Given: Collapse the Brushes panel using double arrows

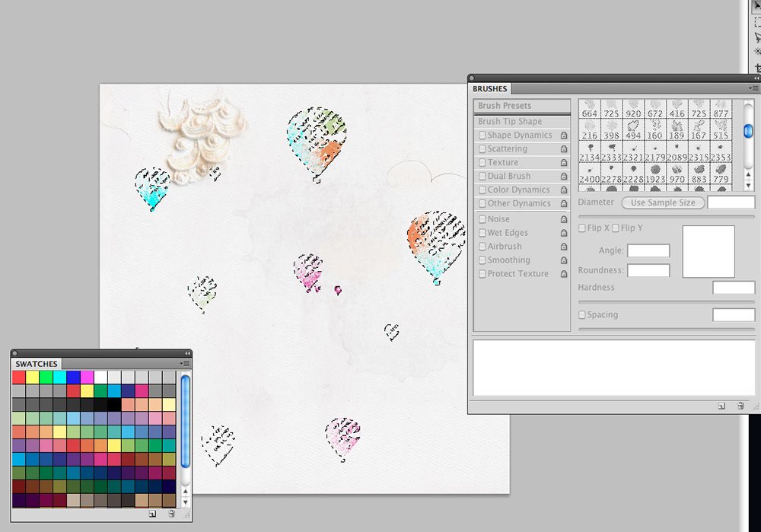Looking at the screenshot, I should (x=756, y=78).
